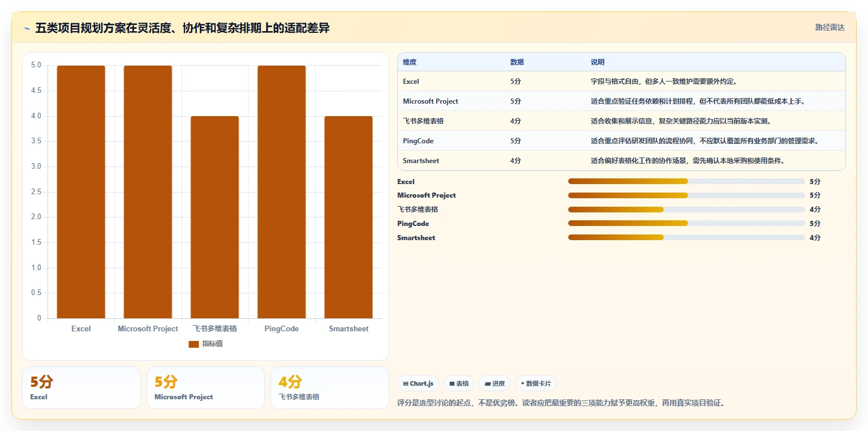The width and height of the screenshot is (868, 431).
Task: Click the PingCode x-axis label
Action: tap(281, 328)
